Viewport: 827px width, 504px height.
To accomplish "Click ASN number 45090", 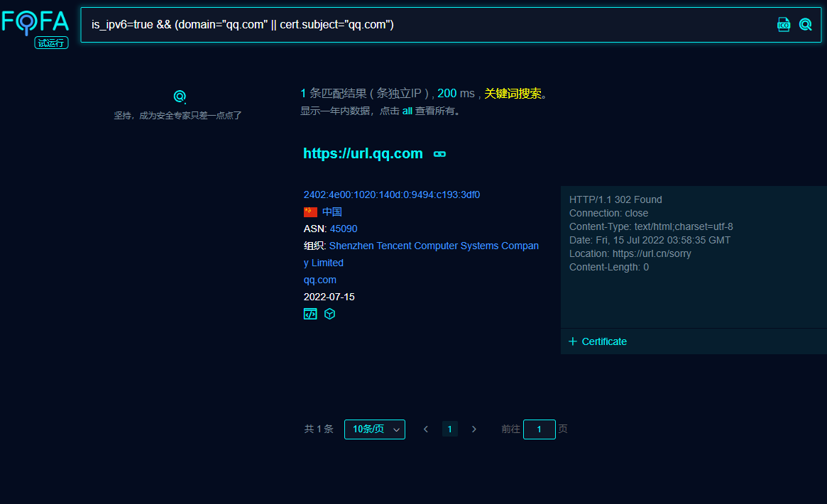I will (x=344, y=229).
